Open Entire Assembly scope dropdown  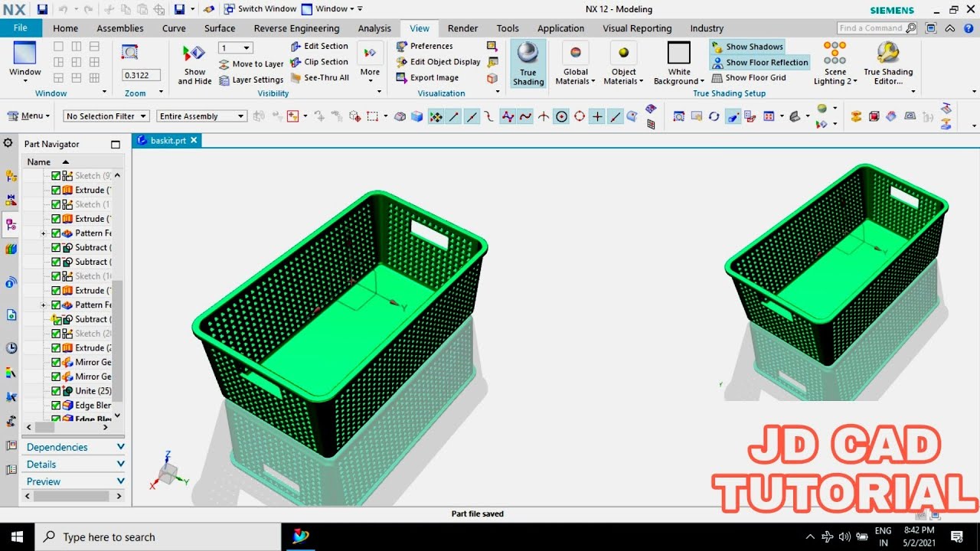202,116
